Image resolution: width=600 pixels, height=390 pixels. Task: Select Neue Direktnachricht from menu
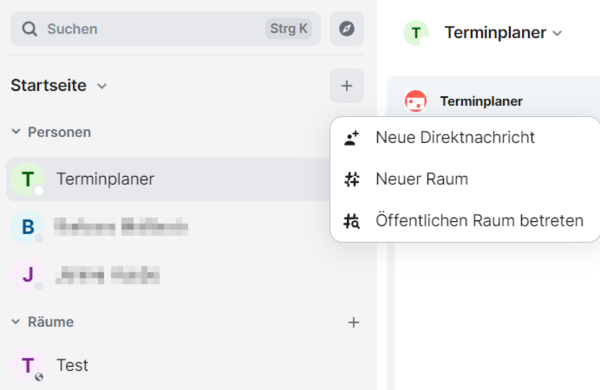[x=465, y=137]
